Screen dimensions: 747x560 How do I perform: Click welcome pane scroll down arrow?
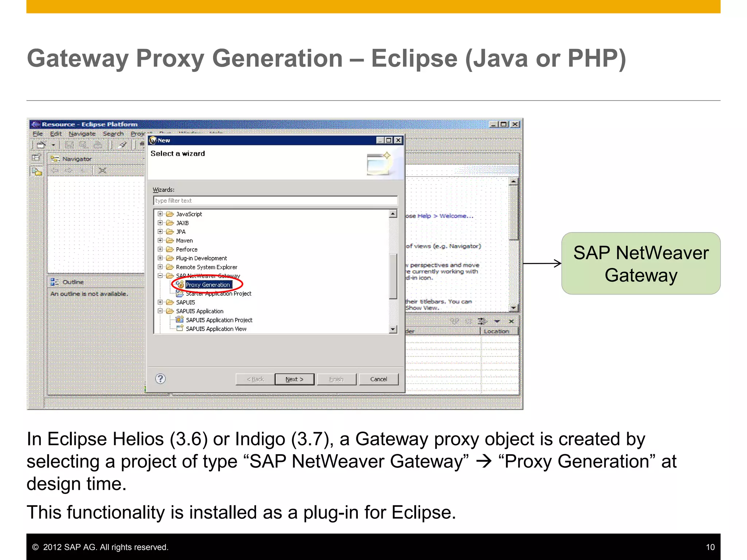click(514, 308)
